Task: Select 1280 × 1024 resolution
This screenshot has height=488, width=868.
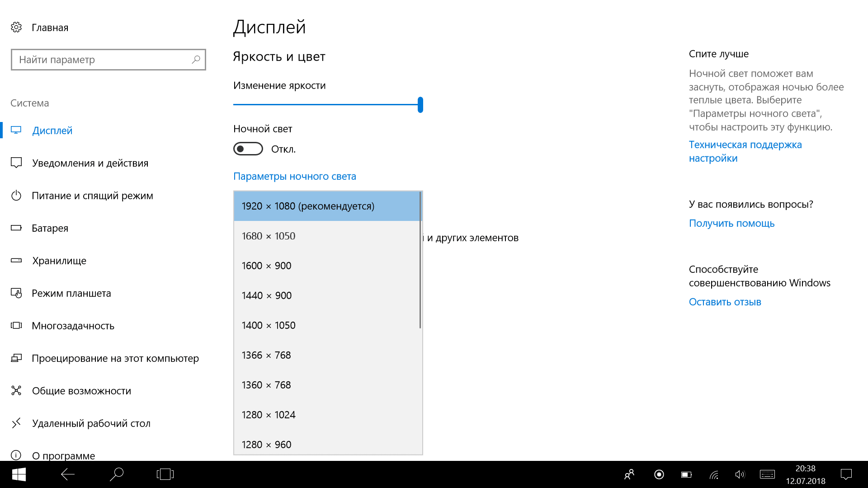Action: [x=269, y=415]
